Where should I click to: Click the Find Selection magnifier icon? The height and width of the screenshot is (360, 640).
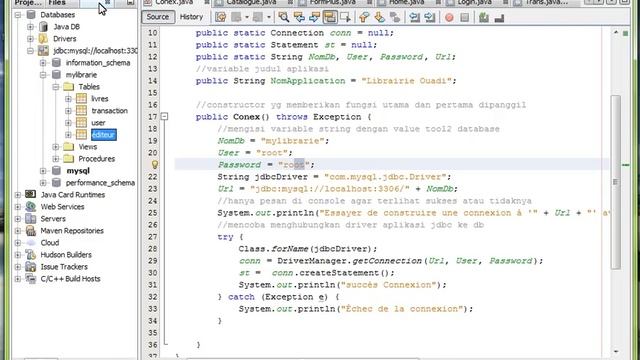pos(284,17)
